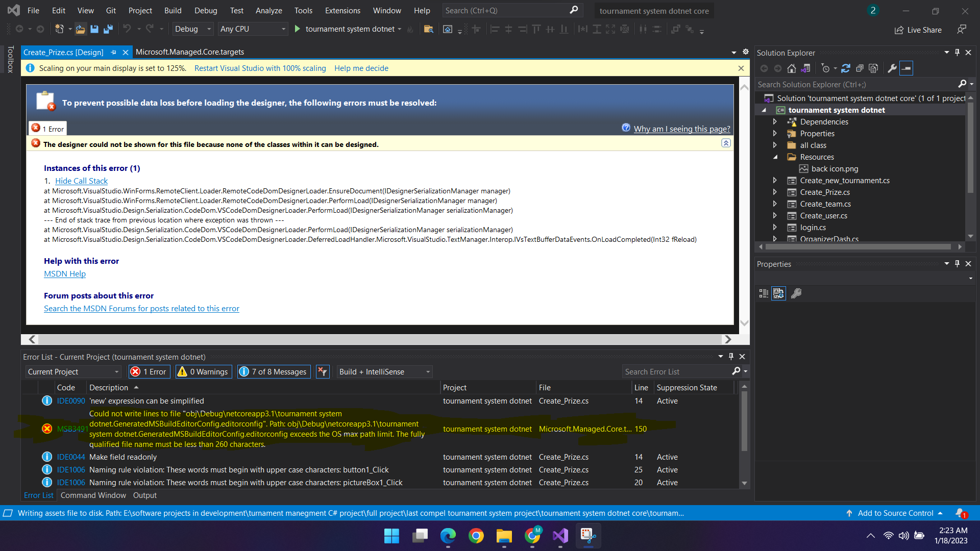Open the Build menu
This screenshot has height=551, width=980.
coord(173,10)
